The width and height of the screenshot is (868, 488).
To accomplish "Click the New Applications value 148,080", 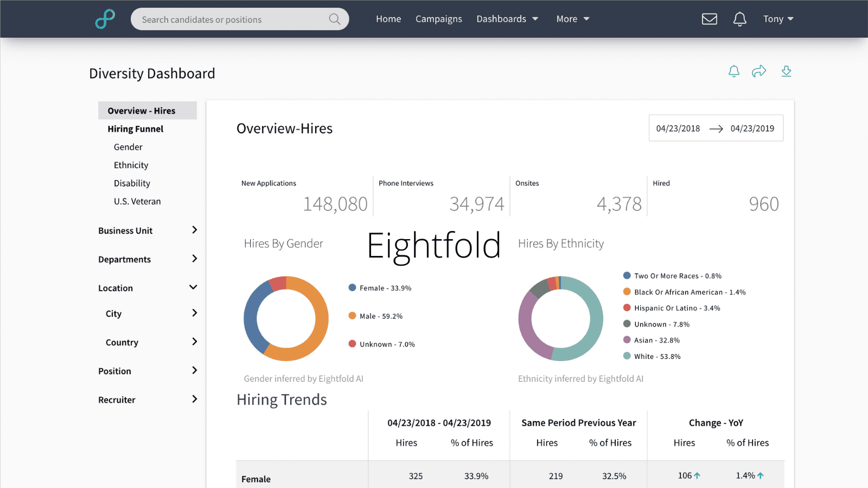I will coord(335,204).
